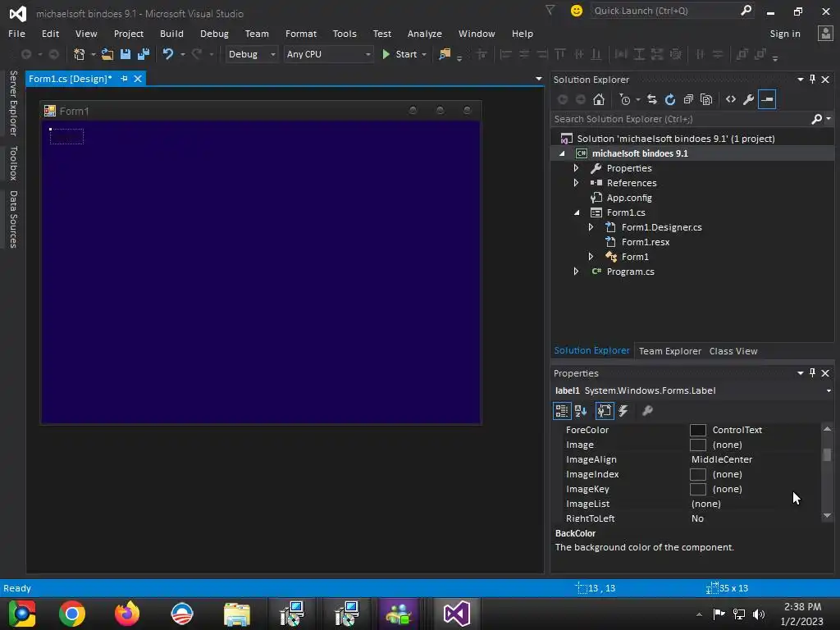Click the Save All toolbar icon

click(144, 54)
